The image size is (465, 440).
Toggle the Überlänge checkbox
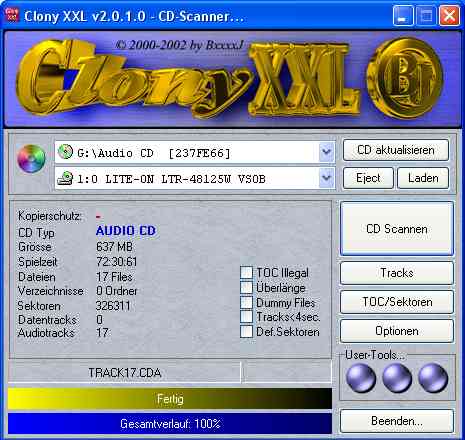(246, 287)
